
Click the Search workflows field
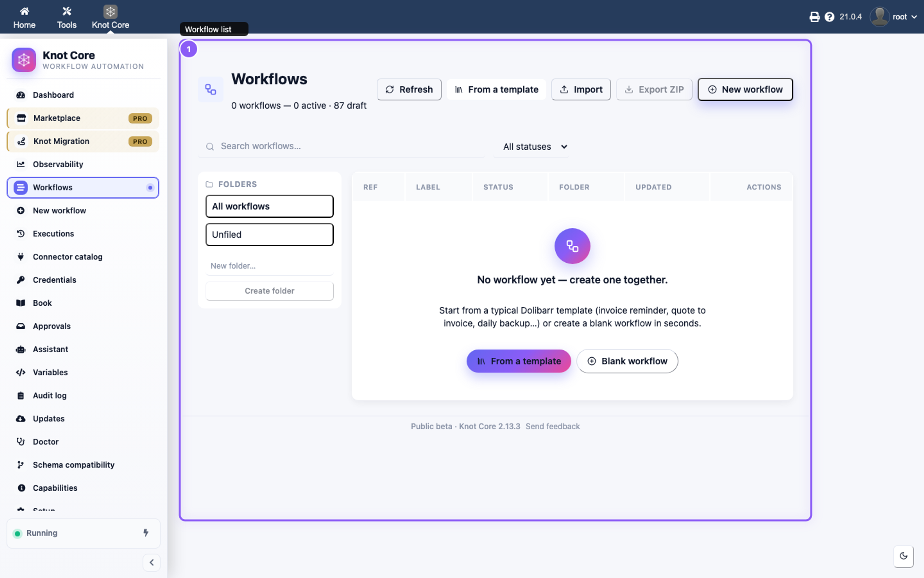(x=341, y=146)
